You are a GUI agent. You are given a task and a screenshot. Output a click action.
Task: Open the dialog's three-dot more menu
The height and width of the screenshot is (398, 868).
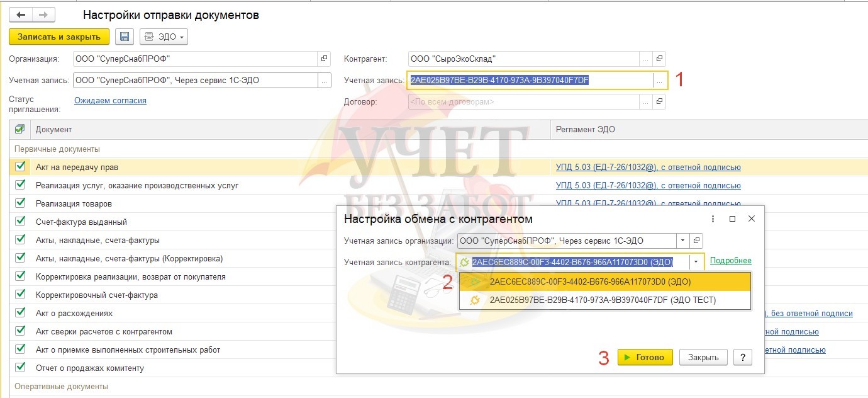click(713, 219)
